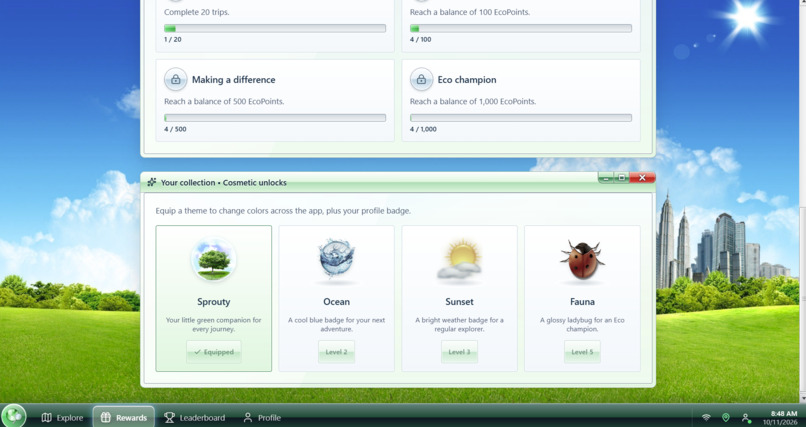806x427 pixels.
Task: Click the '4 / 500' progress value
Action: point(175,129)
